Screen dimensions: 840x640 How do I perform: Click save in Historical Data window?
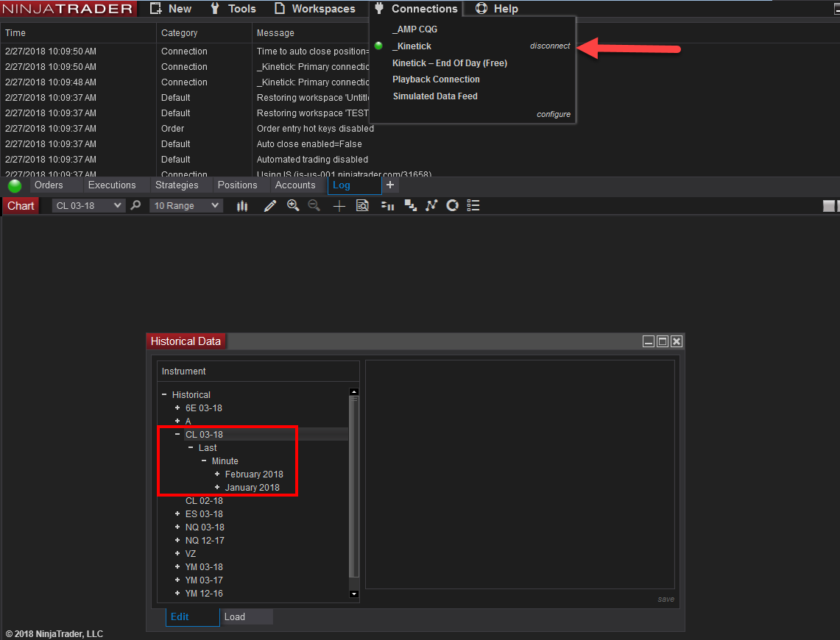pos(666,600)
